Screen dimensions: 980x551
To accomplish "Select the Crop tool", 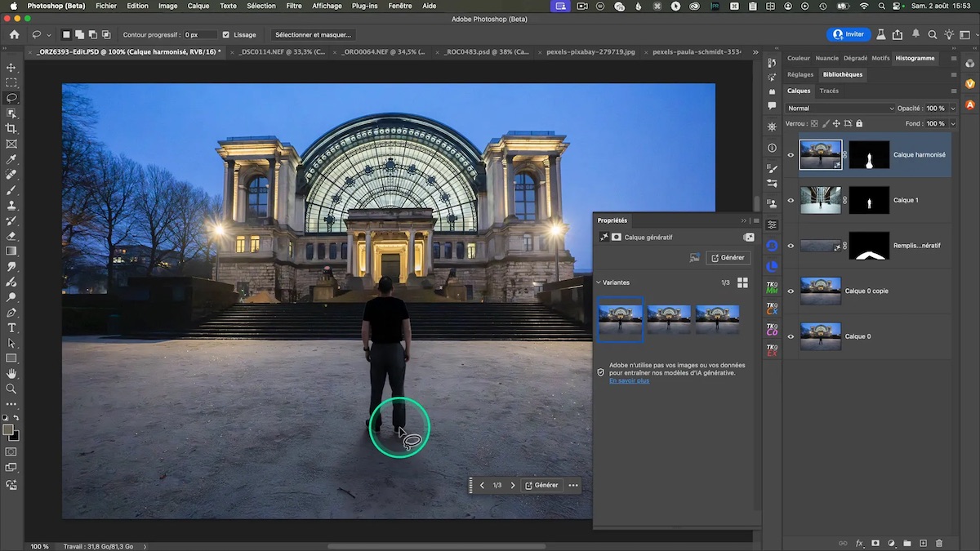I will pos(11,129).
